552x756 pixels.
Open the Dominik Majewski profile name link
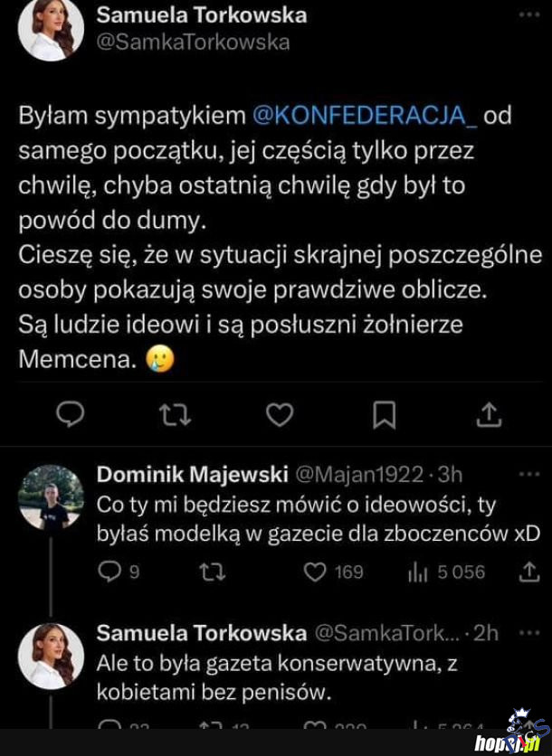[192, 475]
